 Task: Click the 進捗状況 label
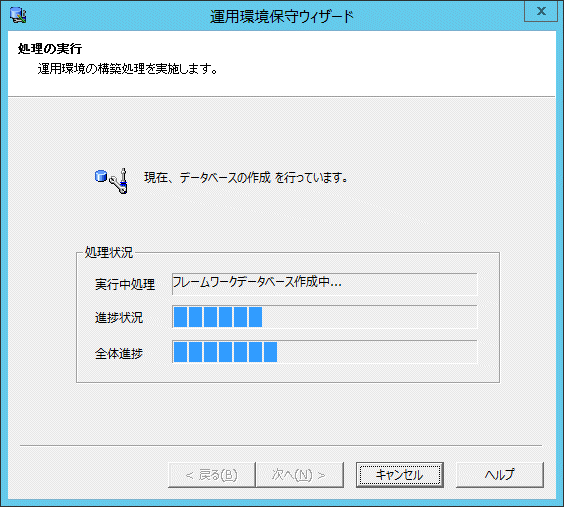pyautogui.click(x=119, y=318)
